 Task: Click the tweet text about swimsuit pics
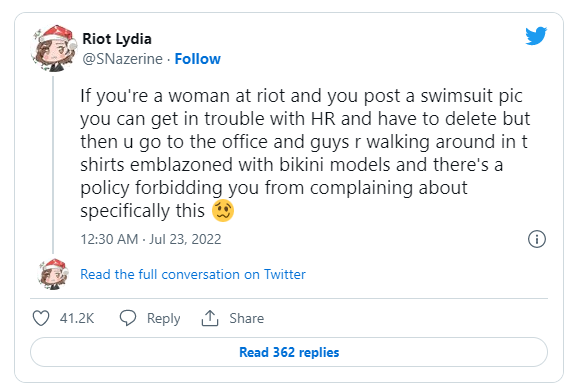305,153
